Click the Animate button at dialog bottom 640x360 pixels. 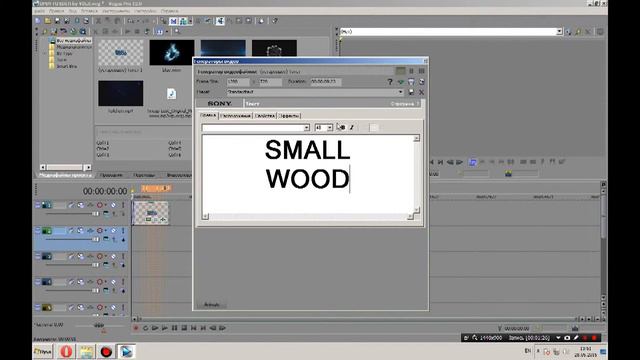pos(212,304)
